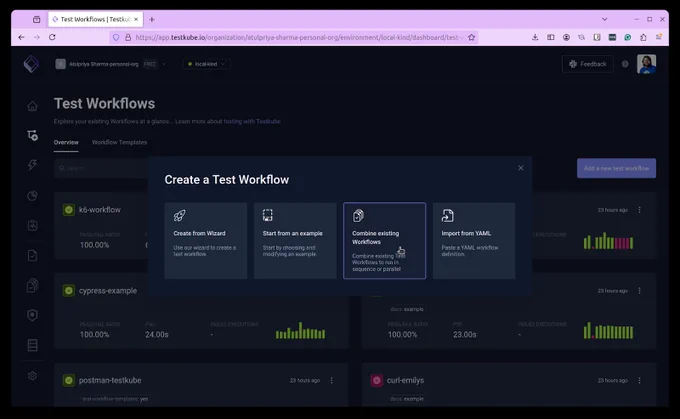
Task: Open the three-dot menu for curl-emilys
Action: pyautogui.click(x=640, y=380)
